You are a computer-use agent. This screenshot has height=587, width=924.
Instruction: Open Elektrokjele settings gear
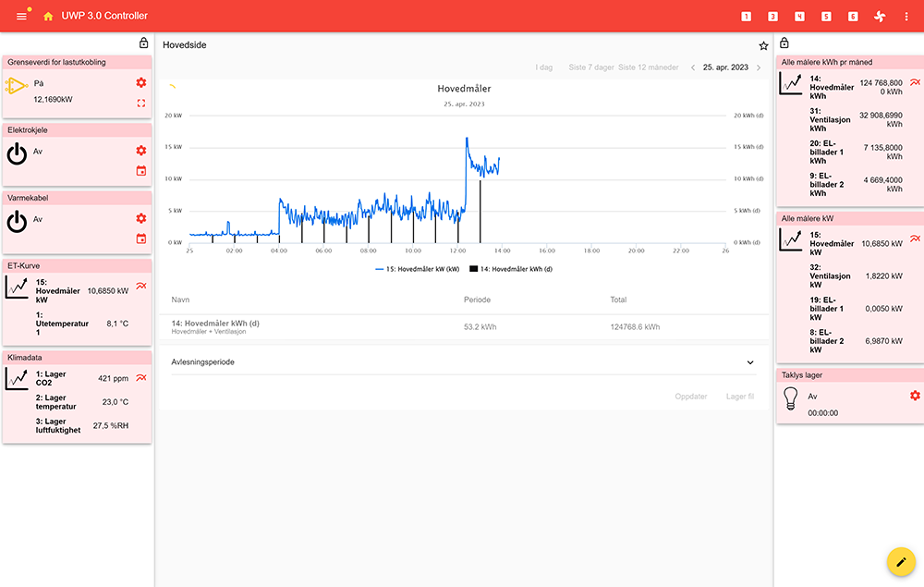click(141, 151)
